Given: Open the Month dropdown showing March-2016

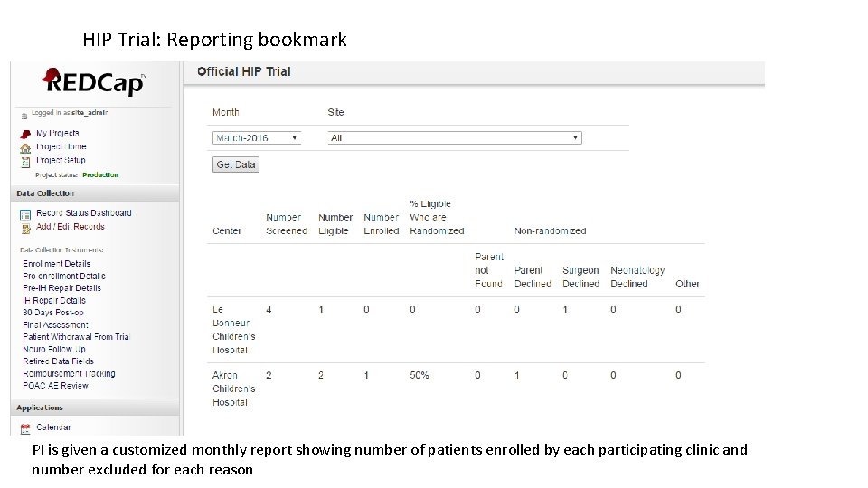Looking at the screenshot, I should pyautogui.click(x=257, y=137).
